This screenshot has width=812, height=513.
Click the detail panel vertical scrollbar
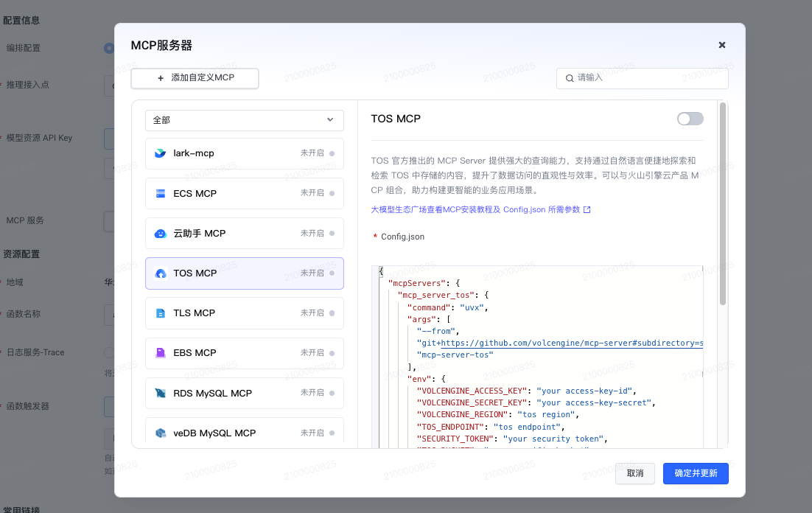[x=722, y=204]
